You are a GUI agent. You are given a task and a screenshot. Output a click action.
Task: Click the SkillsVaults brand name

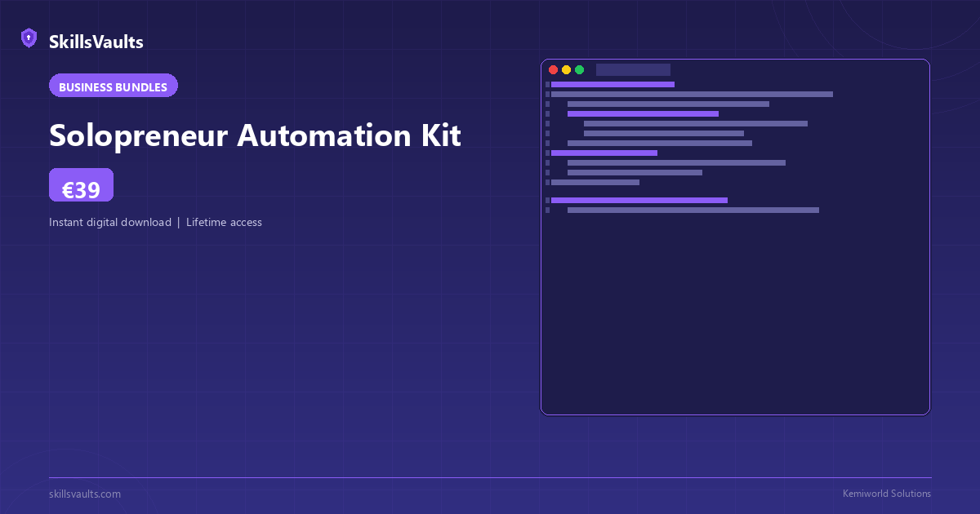[96, 42]
